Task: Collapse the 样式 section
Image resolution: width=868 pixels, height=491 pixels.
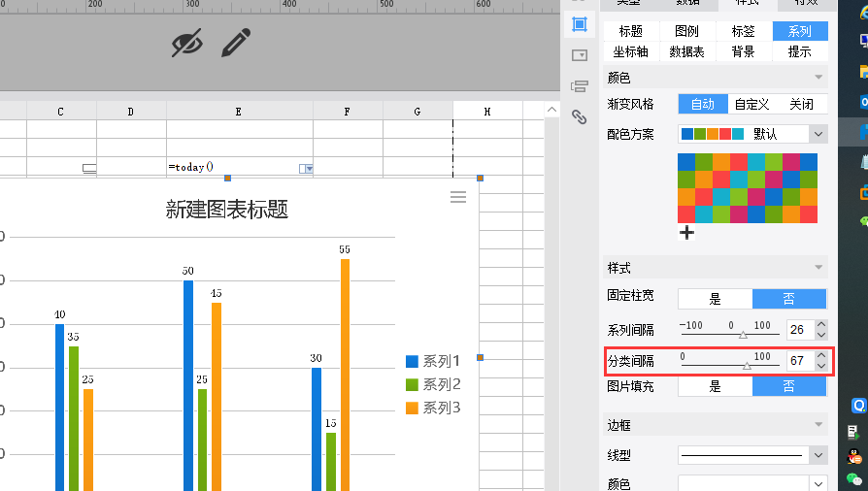Action: (x=820, y=268)
